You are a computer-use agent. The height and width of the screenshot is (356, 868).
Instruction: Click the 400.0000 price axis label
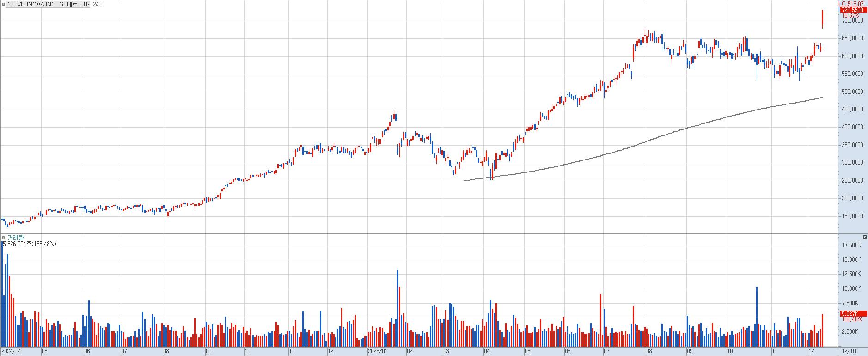tap(853, 127)
